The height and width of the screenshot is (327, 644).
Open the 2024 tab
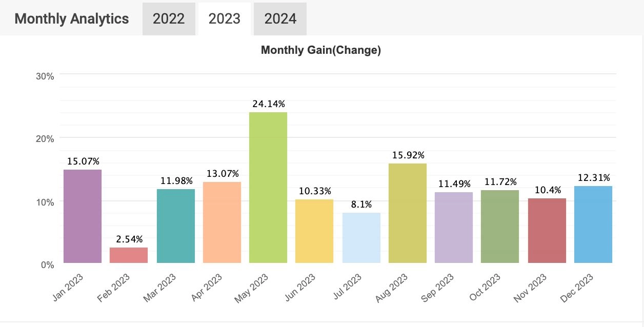280,19
